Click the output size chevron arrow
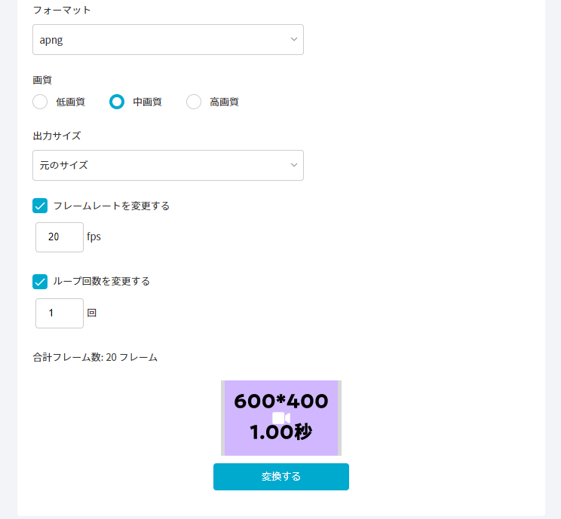 point(294,165)
